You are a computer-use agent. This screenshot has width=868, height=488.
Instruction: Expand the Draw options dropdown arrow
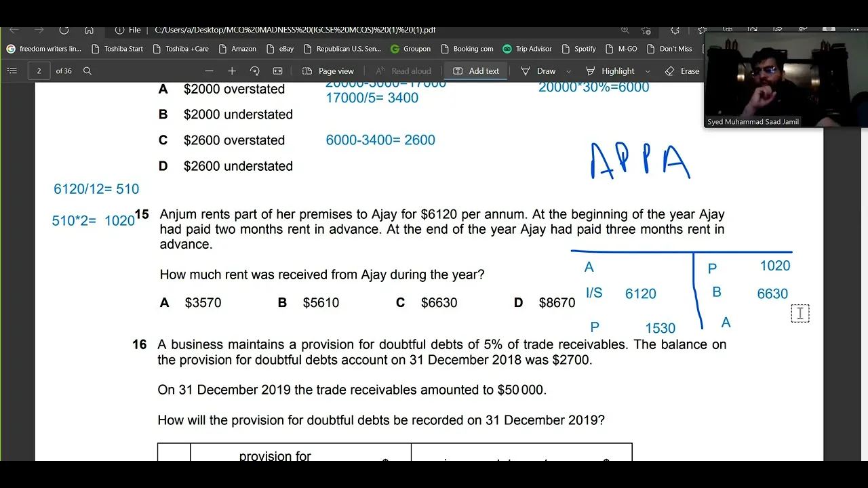coord(568,70)
